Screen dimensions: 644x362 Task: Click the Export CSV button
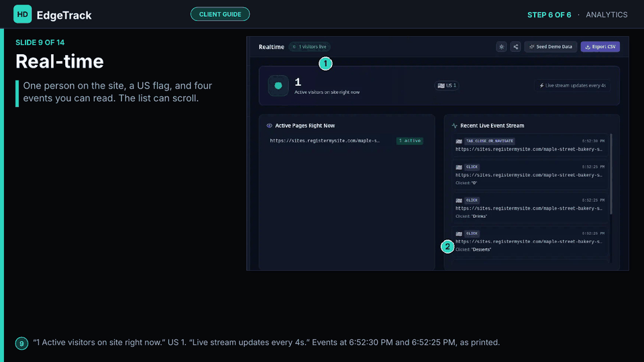[x=600, y=47]
